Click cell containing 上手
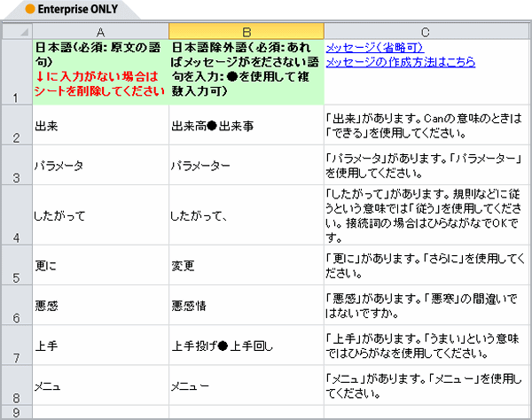 pyautogui.click(x=100, y=345)
